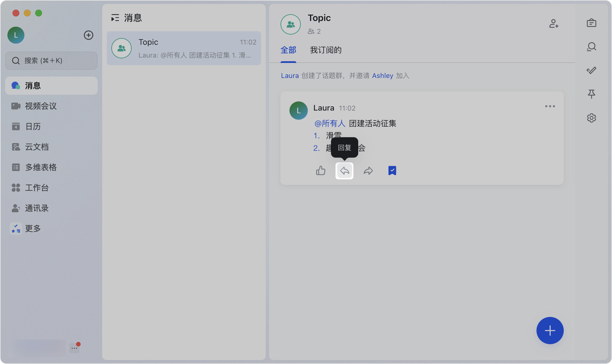This screenshot has width=612, height=364.
Task: Open the announcement board icon
Action: pos(591,23)
